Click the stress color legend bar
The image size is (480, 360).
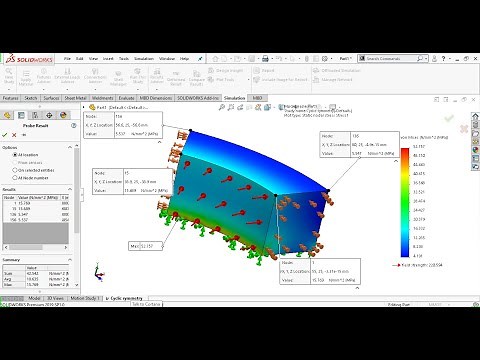click(405, 202)
